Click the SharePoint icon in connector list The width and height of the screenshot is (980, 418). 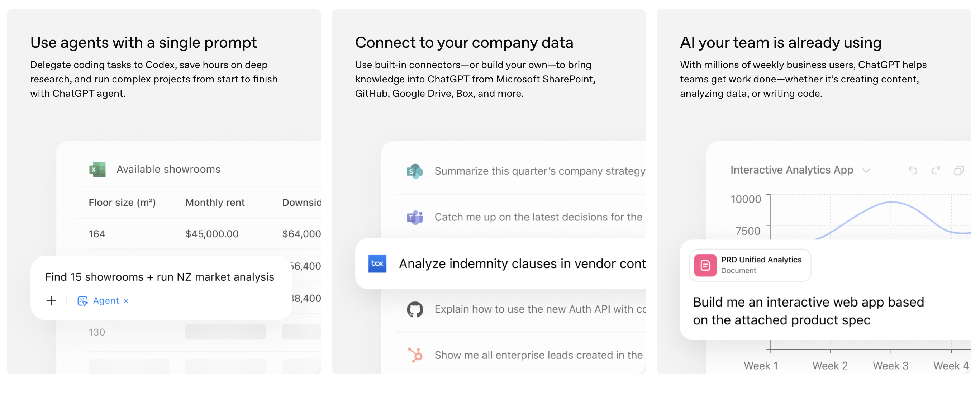[415, 171]
